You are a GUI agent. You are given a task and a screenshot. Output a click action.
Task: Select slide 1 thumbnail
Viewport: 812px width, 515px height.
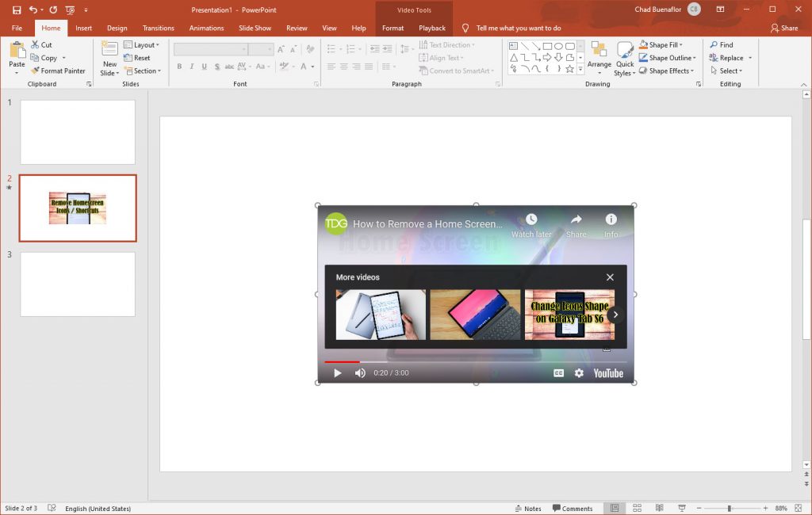pyautogui.click(x=78, y=132)
